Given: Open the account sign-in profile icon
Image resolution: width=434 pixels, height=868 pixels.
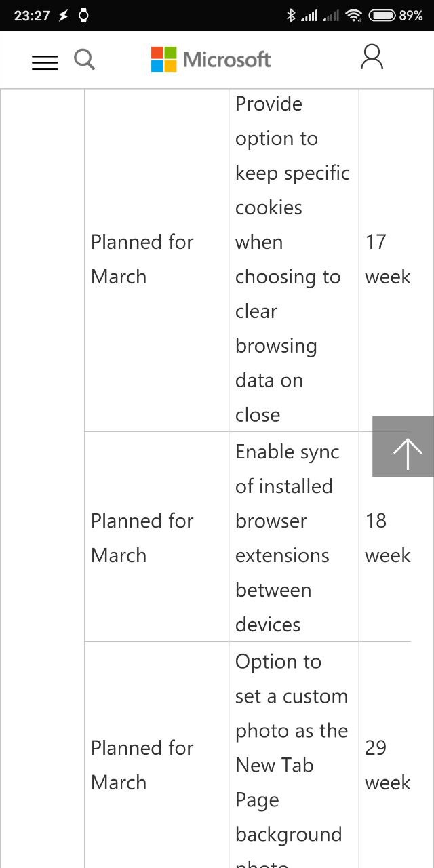Looking at the screenshot, I should [372, 57].
